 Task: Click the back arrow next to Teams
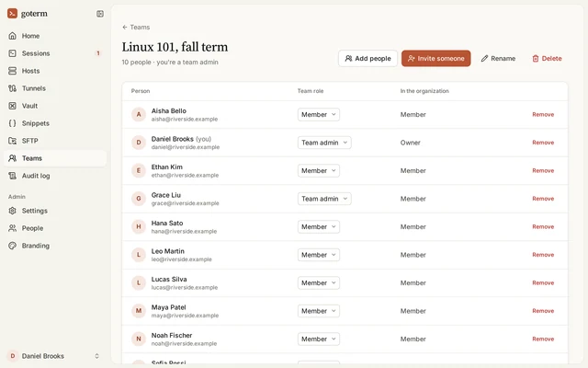125,27
